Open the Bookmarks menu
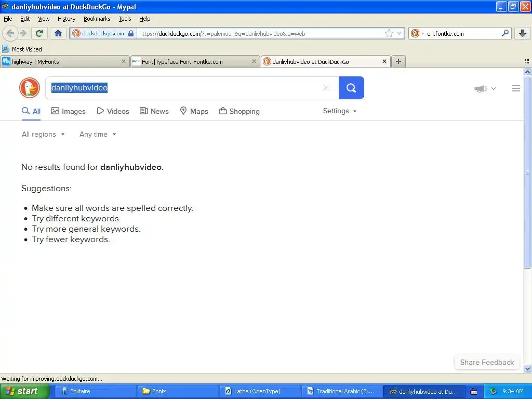 97,19
